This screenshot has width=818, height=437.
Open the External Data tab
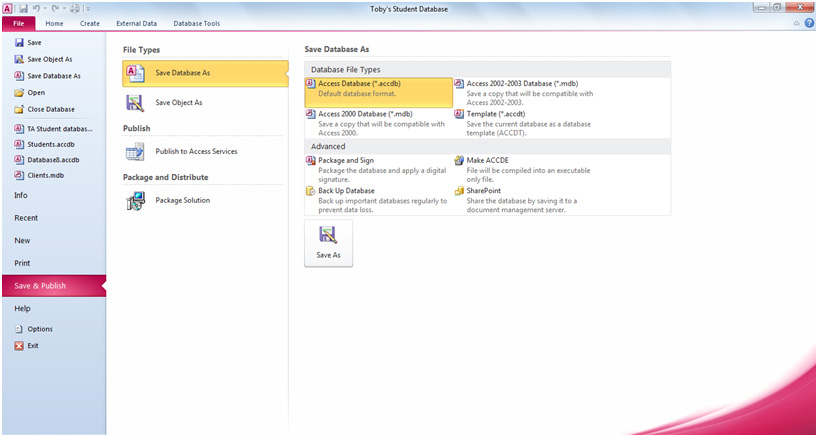point(137,23)
